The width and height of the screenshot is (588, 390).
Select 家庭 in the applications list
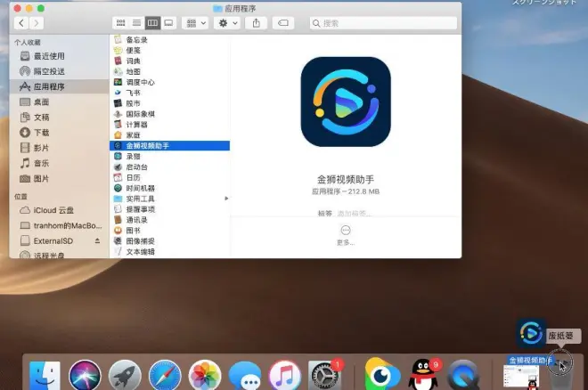(x=169, y=134)
